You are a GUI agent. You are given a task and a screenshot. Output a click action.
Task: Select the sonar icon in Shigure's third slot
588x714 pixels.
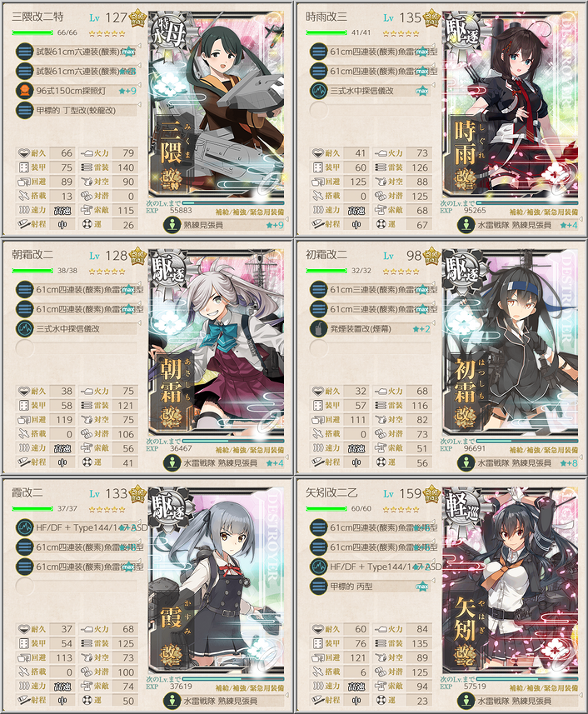click(x=319, y=91)
